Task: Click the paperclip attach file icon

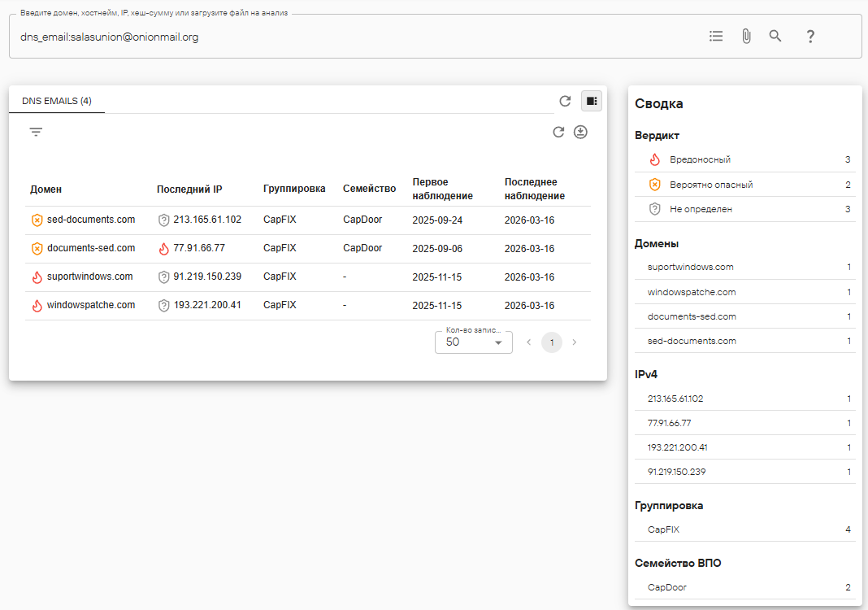Action: tap(746, 36)
